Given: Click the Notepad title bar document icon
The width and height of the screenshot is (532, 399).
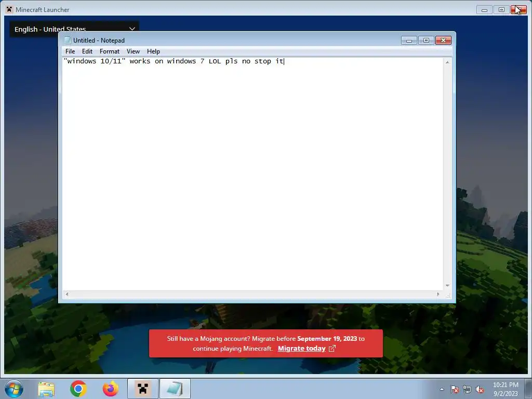Looking at the screenshot, I should 68,41.
